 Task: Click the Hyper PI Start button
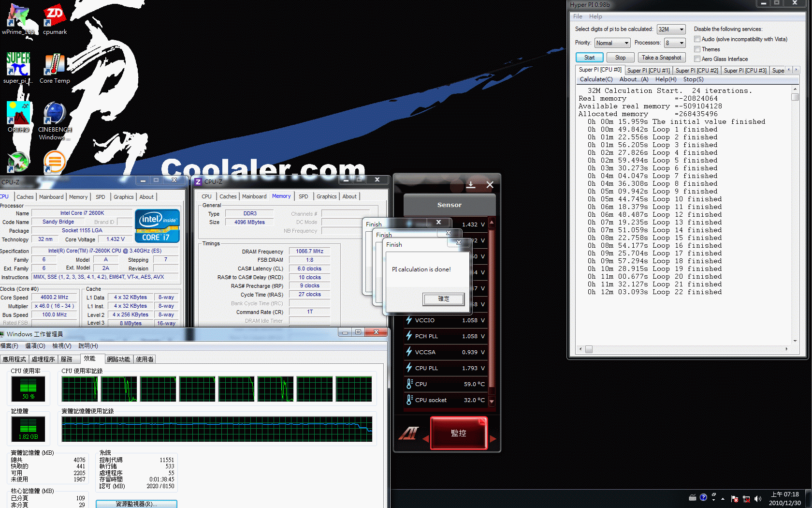coord(589,58)
